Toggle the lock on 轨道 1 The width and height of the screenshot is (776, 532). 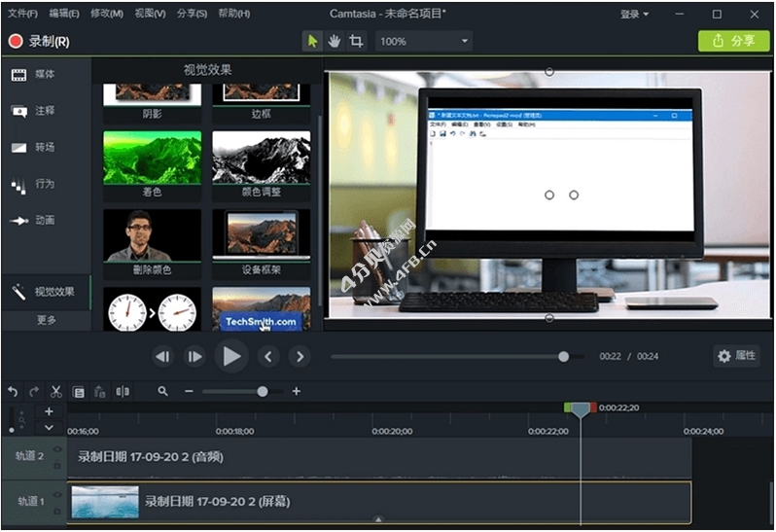[x=57, y=512]
